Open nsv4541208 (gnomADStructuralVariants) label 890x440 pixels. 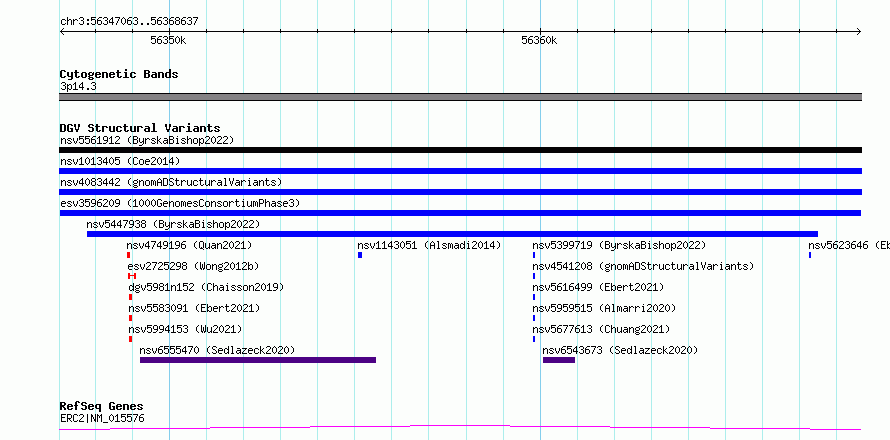click(x=643, y=266)
